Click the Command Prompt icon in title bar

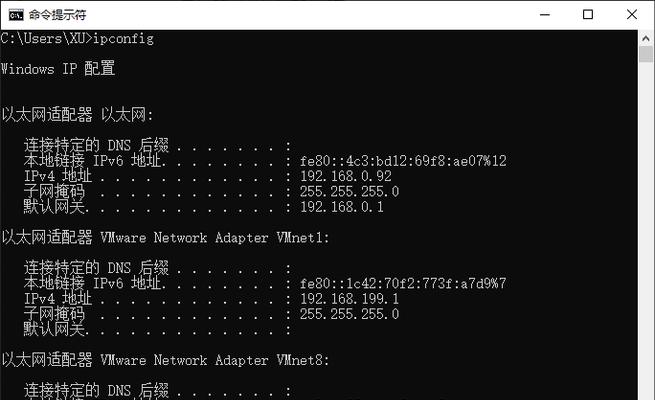[16, 15]
